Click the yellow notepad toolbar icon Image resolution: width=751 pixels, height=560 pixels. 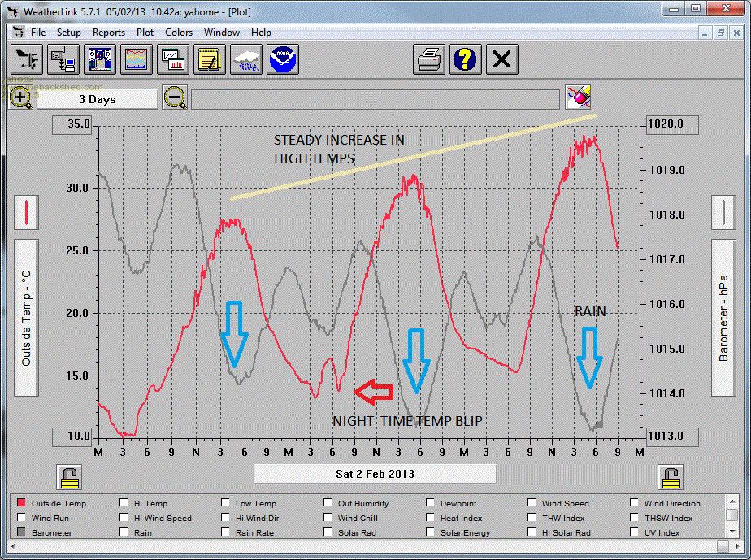[x=210, y=59]
